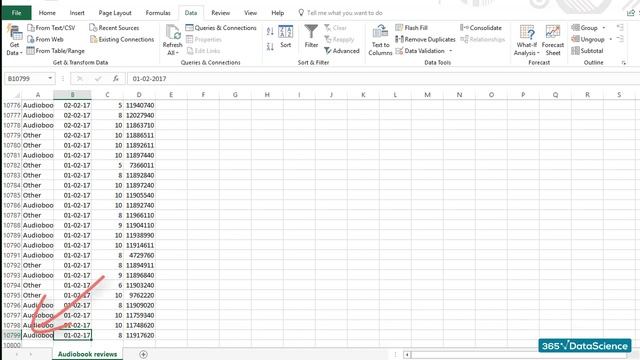Click the Refresh All button
The image size is (640, 360).
pyautogui.click(x=172, y=40)
